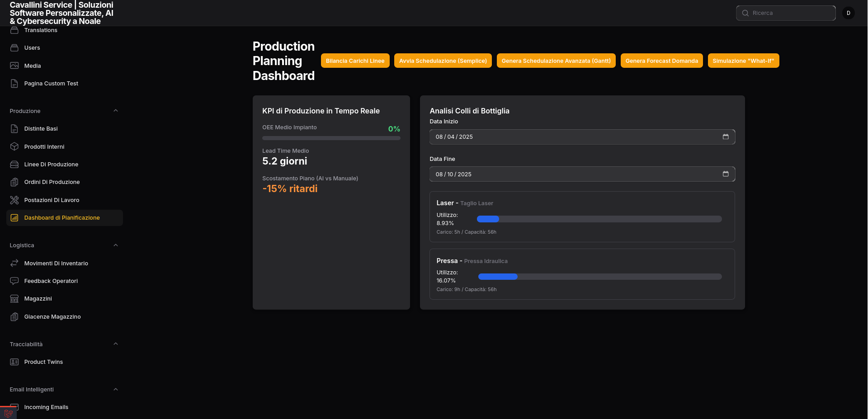Viewport: 868px width, 419px height.
Task: Open Ordini Di Produzione menu item
Action: (52, 182)
